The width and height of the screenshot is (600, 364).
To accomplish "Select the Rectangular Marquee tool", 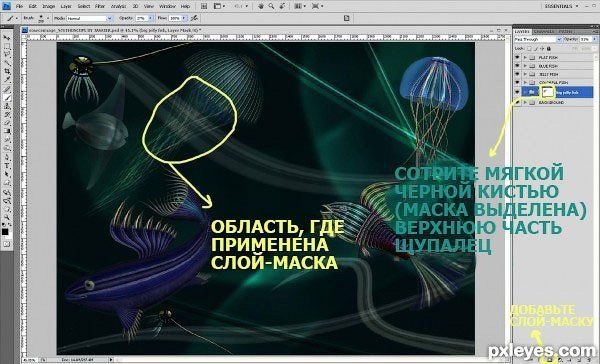I will coord(7,46).
